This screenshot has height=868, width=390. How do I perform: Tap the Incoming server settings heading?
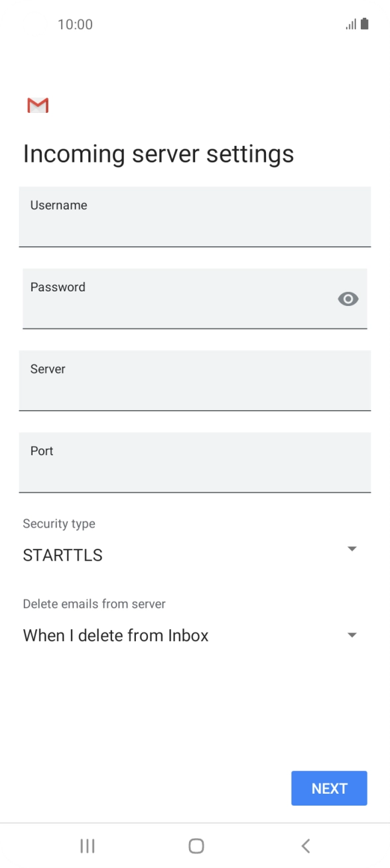[x=159, y=153]
